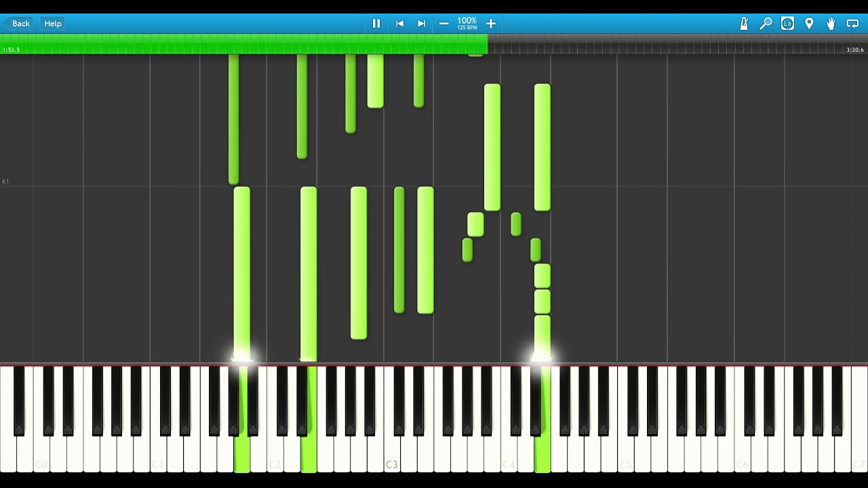Open the bookmarks pin icon
This screenshot has height=488, width=868.
click(809, 24)
